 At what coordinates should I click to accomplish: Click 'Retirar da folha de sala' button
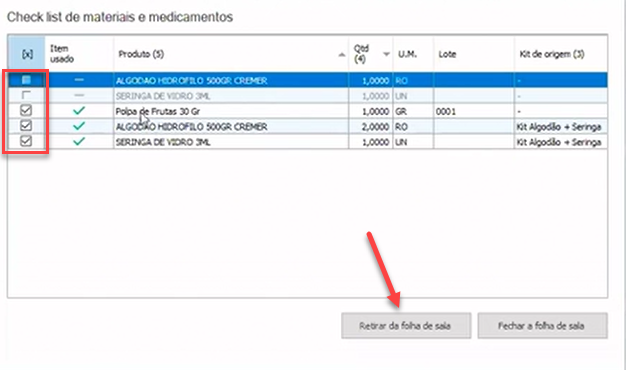pyautogui.click(x=406, y=326)
